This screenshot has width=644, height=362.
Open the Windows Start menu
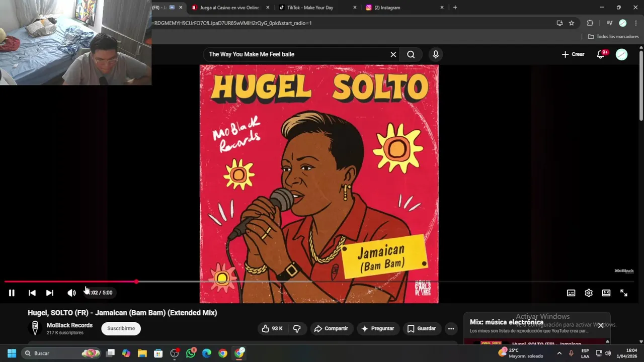click(x=12, y=353)
